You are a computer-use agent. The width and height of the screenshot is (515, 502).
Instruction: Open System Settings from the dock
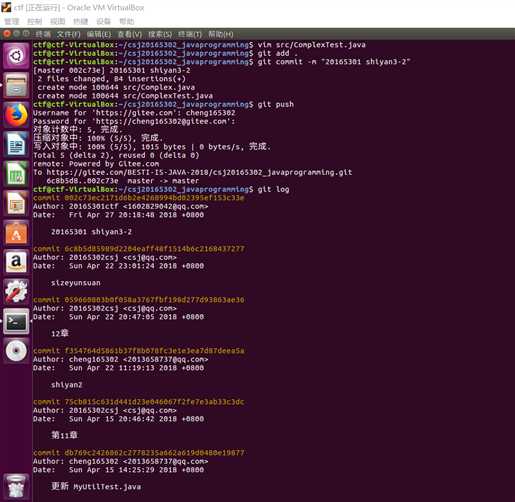[16, 291]
